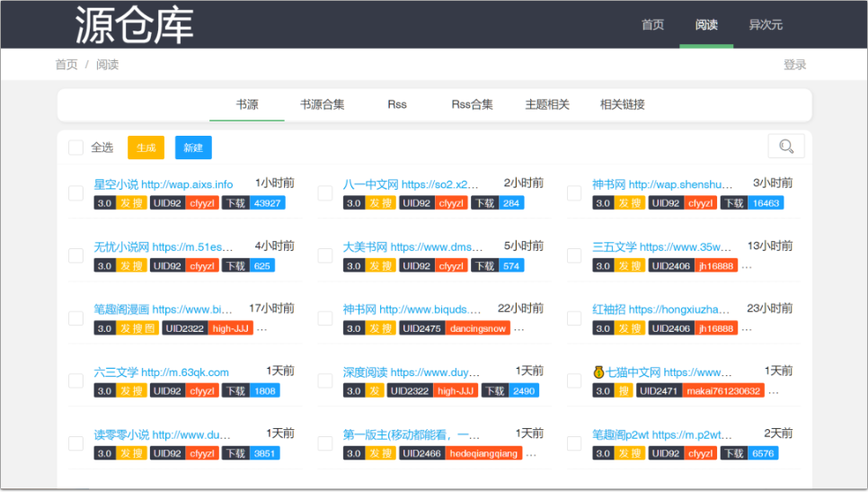Screen dimensions: 868x492
Task: Check the box beside 星空小说
Action: [x=75, y=192]
